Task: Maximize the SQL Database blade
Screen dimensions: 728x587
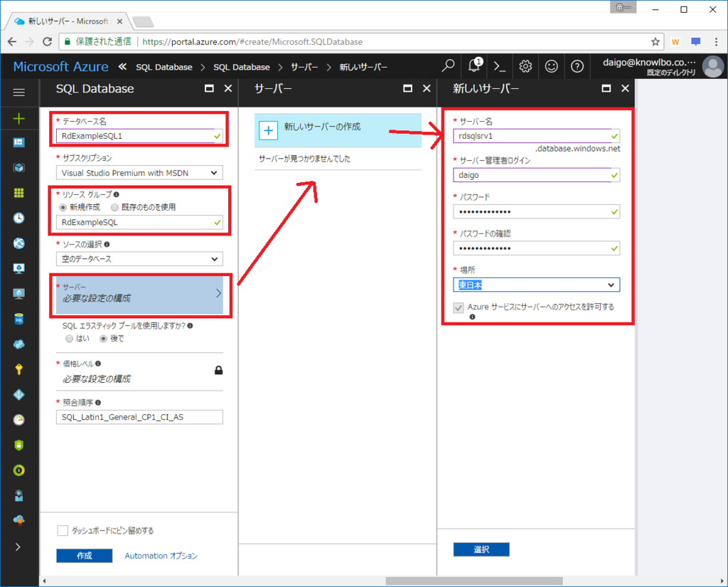Action: (x=210, y=88)
